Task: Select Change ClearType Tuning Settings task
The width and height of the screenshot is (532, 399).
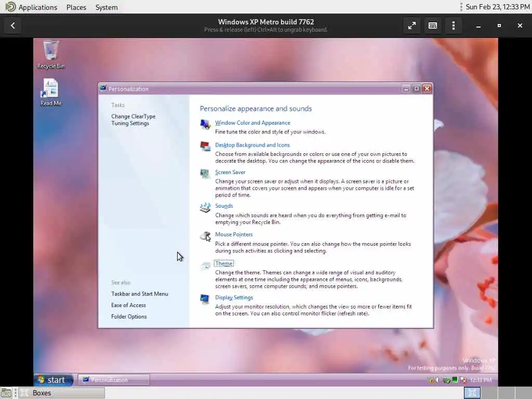Action: [134, 120]
